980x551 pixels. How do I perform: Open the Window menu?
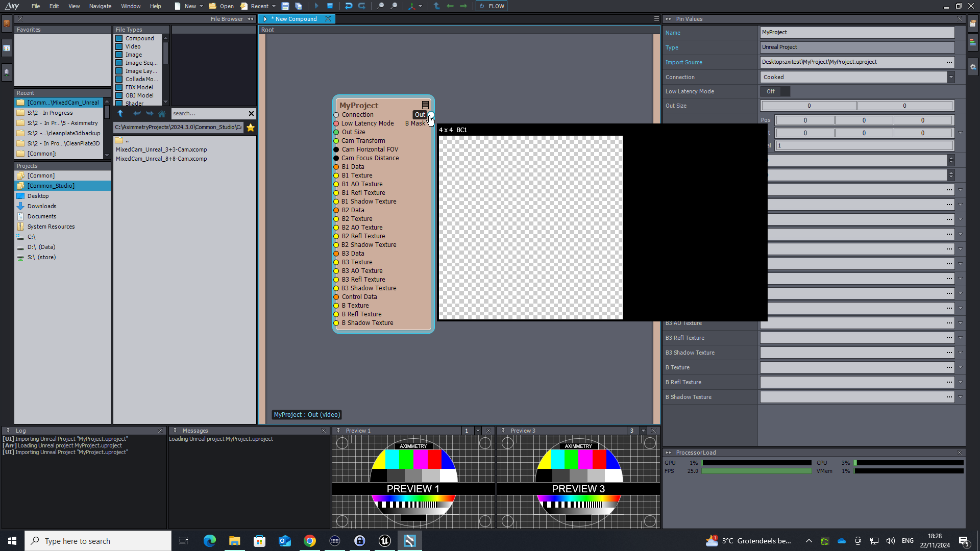(130, 6)
